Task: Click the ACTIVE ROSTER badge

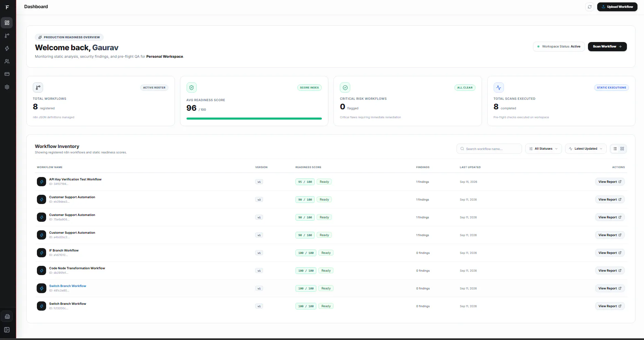Action: [x=154, y=87]
